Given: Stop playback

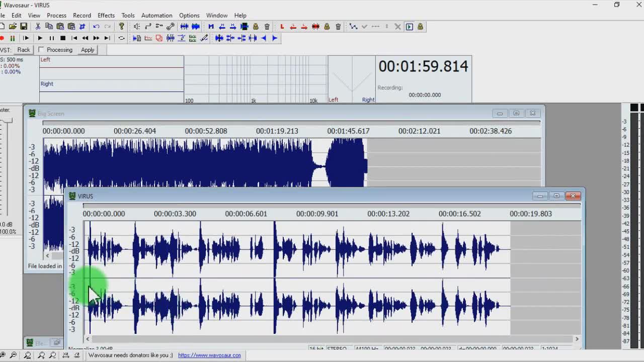Looking at the screenshot, I should (63, 38).
